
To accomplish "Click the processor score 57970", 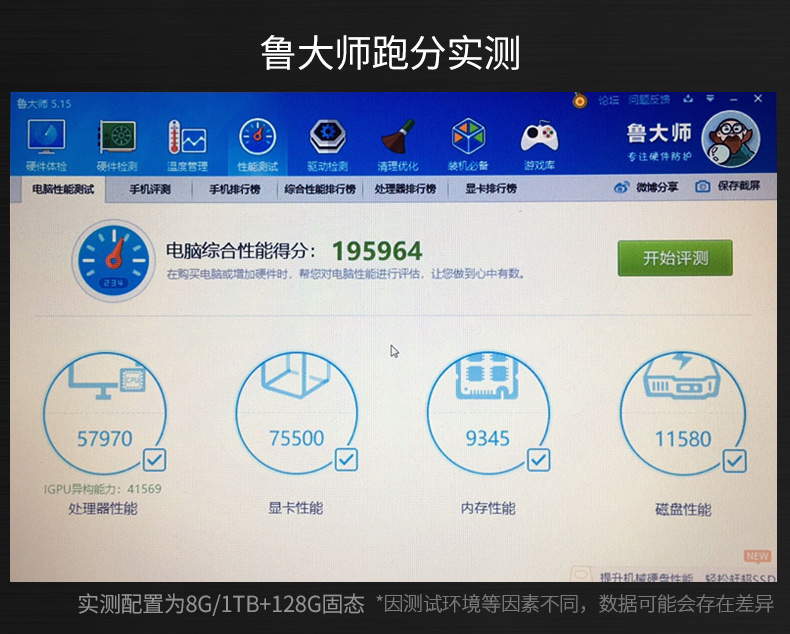I will point(105,438).
